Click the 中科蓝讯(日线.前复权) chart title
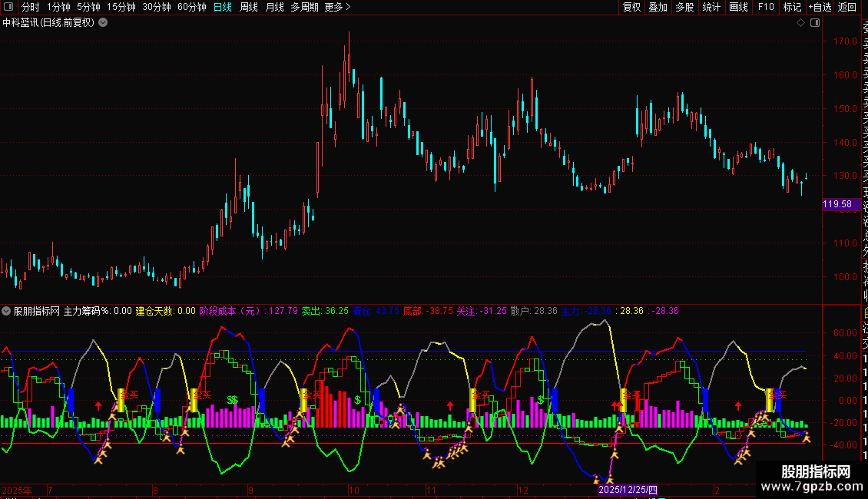This screenshot has width=868, height=499. pyautogui.click(x=48, y=23)
